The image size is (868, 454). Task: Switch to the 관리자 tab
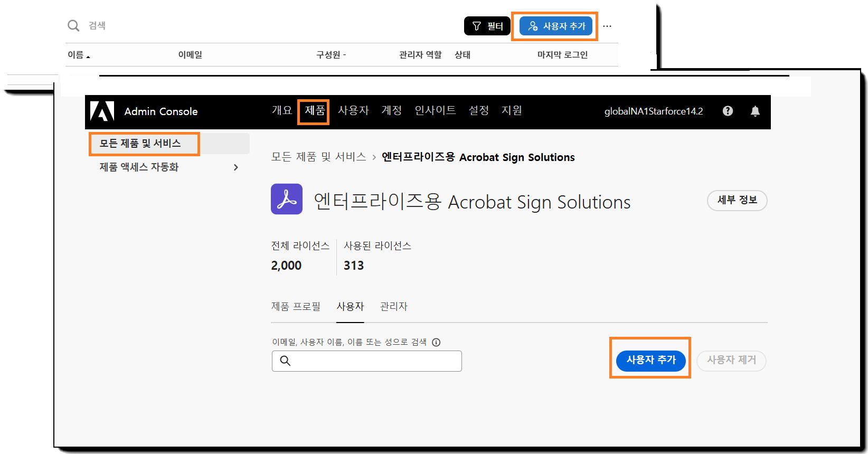click(394, 307)
